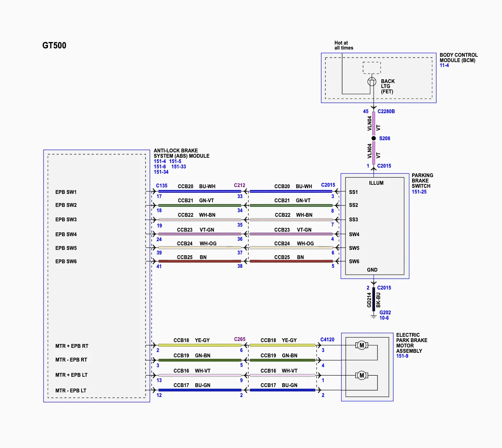Click the upper motor M symbol
Image resolution: width=502 pixels, height=448 pixels.
(362, 346)
